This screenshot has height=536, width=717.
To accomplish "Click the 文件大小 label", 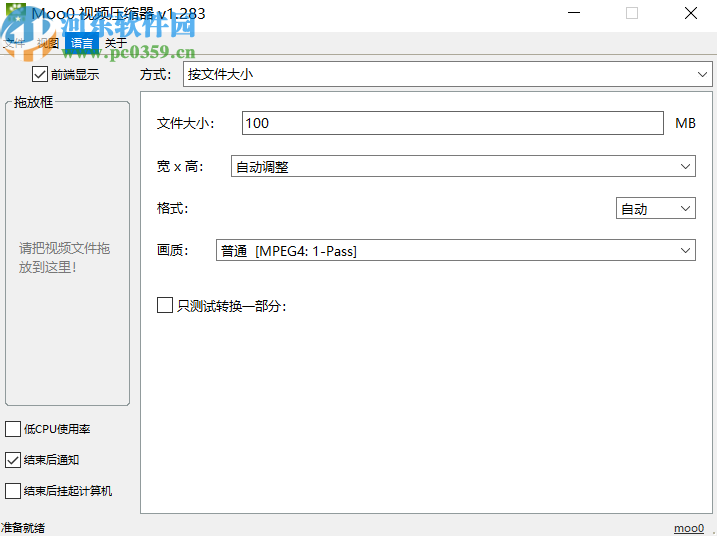I will (185, 123).
